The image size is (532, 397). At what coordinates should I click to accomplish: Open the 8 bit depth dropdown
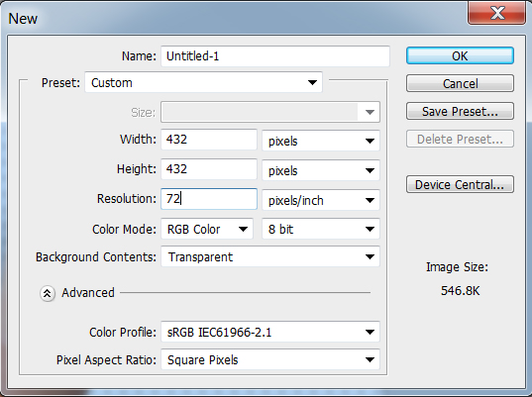tap(321, 229)
